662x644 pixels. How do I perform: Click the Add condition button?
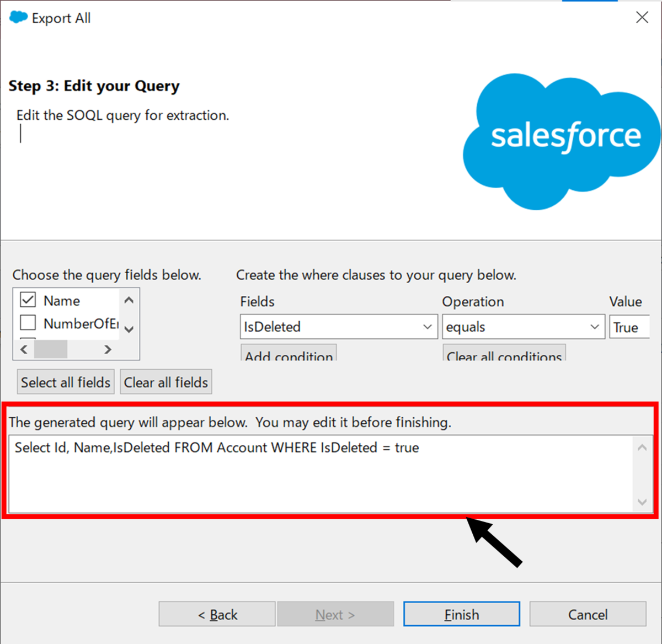pos(289,353)
